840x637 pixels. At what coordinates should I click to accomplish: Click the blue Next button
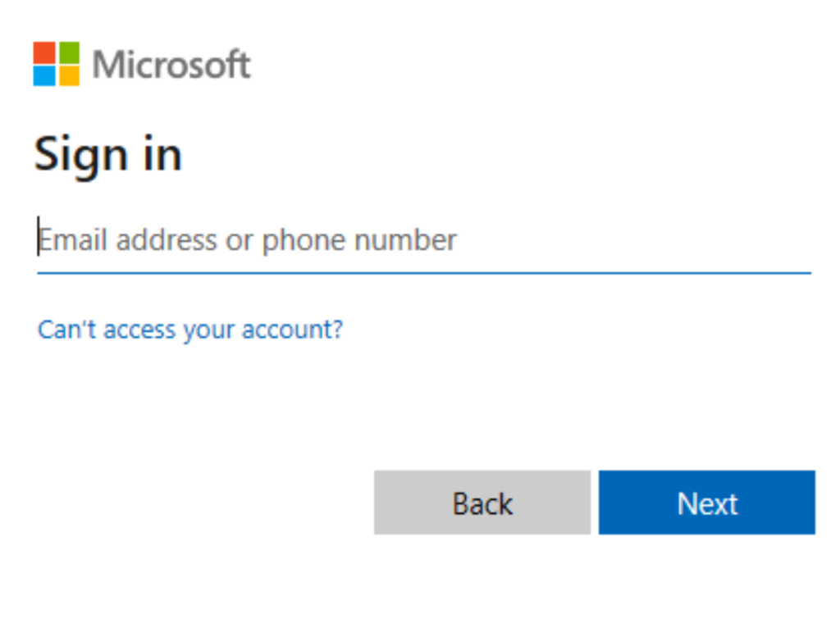point(706,503)
